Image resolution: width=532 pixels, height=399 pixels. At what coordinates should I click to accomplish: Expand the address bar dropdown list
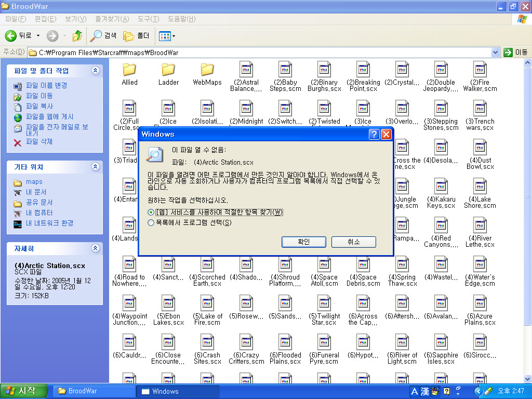[x=495, y=52]
